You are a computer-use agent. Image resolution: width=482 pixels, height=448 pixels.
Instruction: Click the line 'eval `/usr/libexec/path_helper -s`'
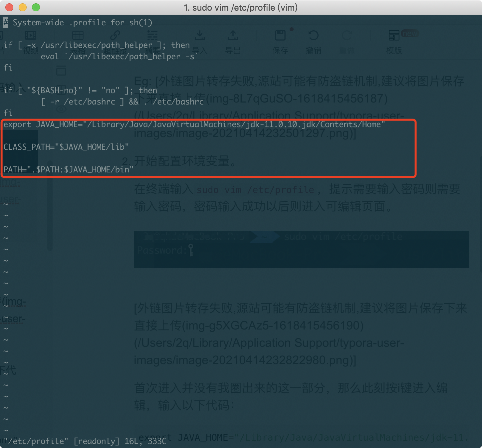(120, 57)
